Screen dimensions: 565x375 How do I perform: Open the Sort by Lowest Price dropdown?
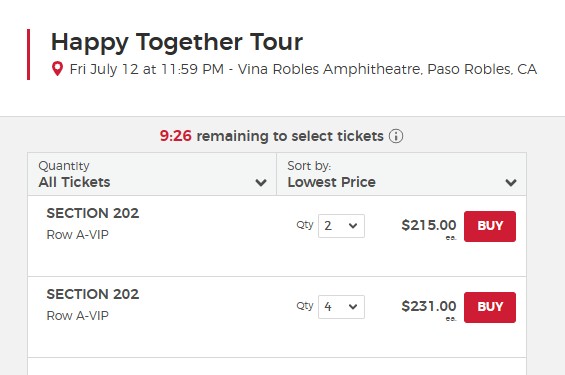(401, 174)
